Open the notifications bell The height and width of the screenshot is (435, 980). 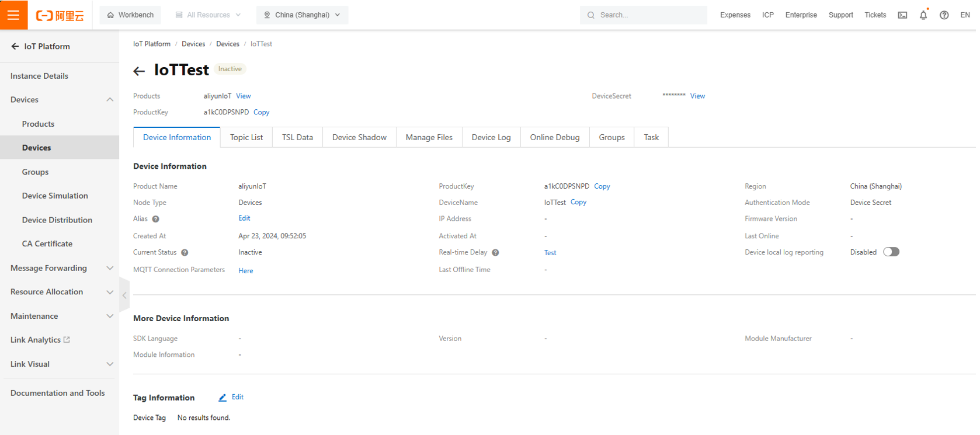[x=923, y=15]
